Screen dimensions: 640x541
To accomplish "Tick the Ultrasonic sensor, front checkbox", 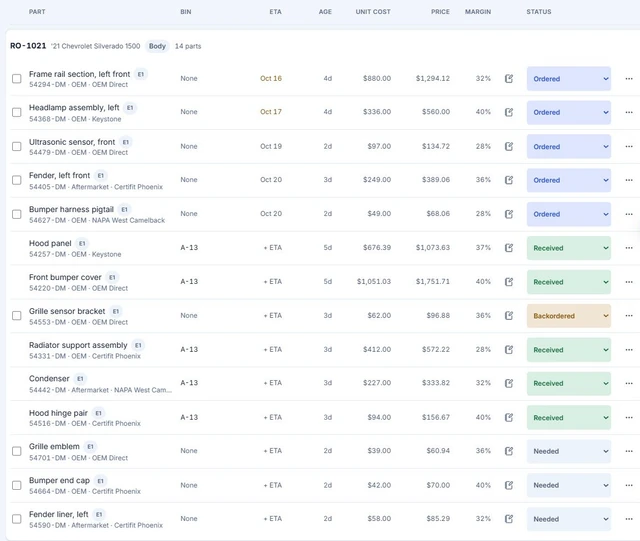I will (16, 146).
